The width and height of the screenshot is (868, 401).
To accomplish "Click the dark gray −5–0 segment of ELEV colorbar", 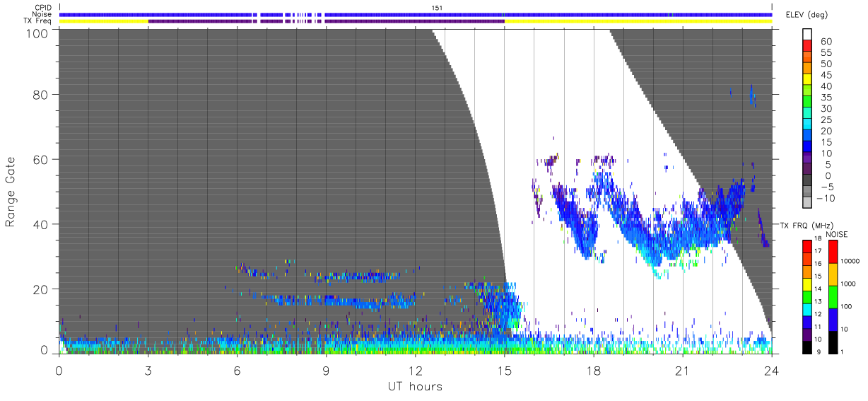I will [808, 181].
